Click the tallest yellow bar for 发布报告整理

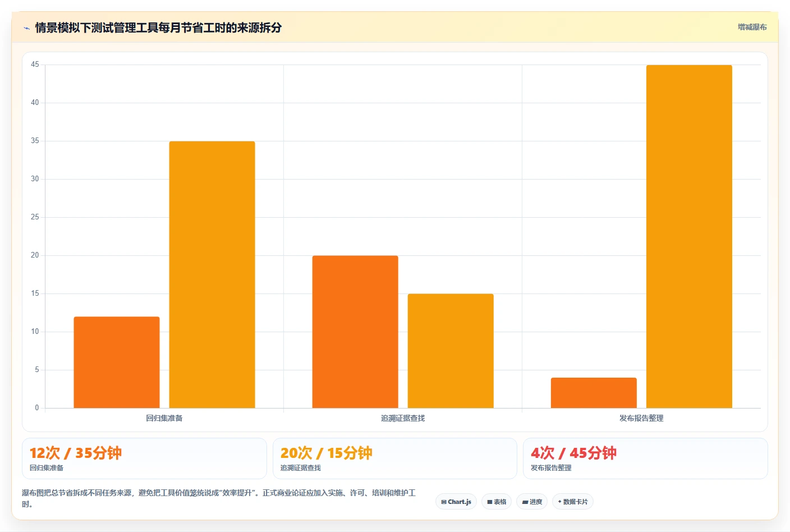coord(689,236)
